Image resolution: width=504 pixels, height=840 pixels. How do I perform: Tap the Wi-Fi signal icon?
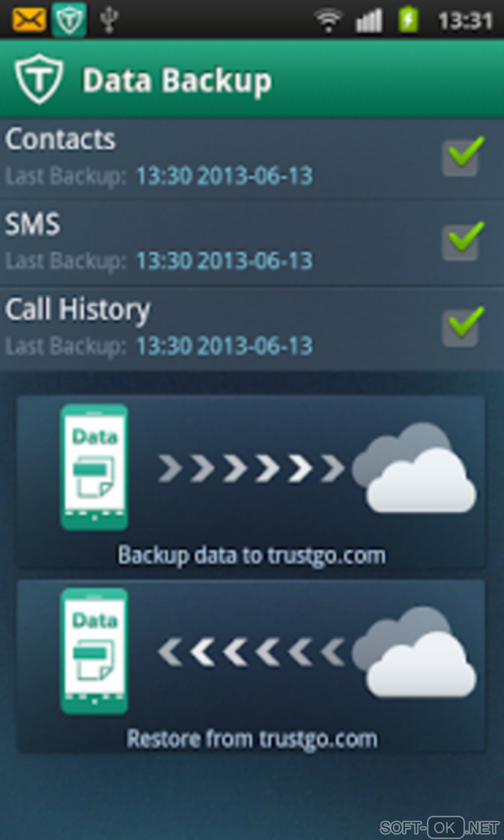click(328, 21)
